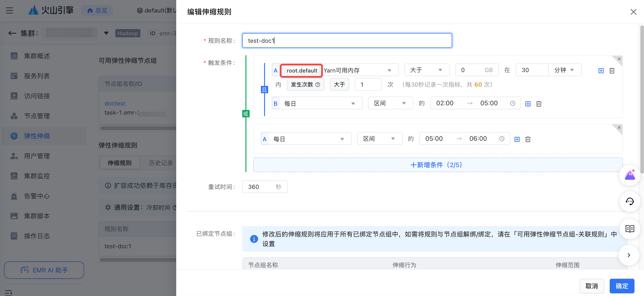Click the 重试时间 input showing 360
The image size is (644, 296).
click(x=265, y=187)
